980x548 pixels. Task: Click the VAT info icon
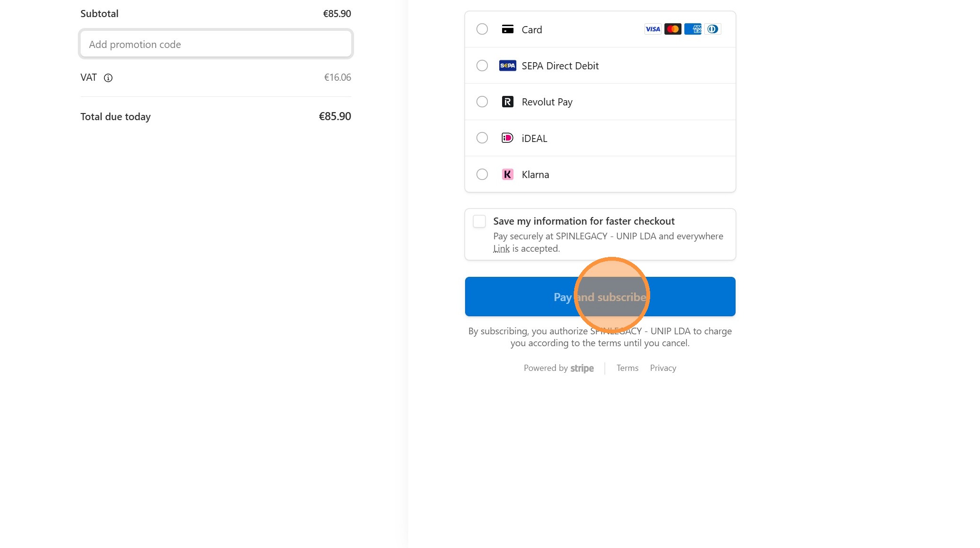(108, 78)
